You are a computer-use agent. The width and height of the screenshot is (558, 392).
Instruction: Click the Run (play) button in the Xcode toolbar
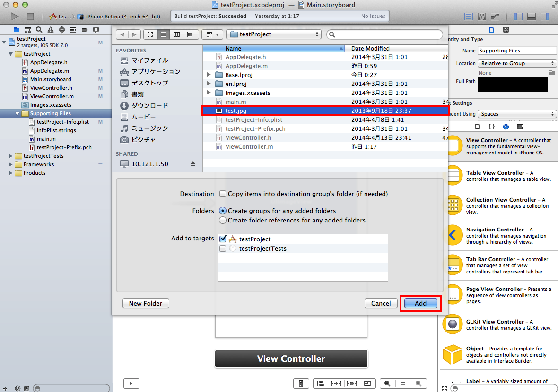15,17
